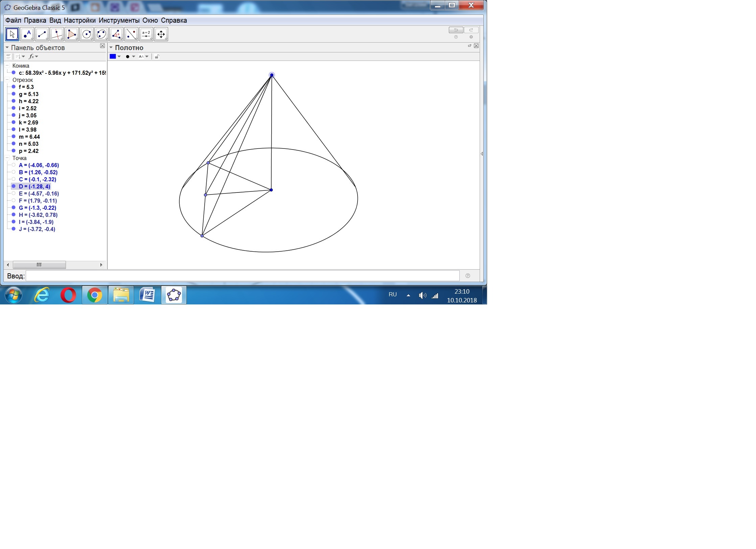Toggle visibility of segment f

pyautogui.click(x=14, y=87)
